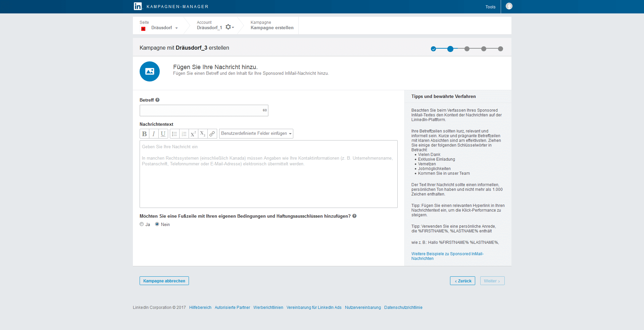Open the profile avatar menu
Viewport: 644px width, 330px height.
[509, 6]
